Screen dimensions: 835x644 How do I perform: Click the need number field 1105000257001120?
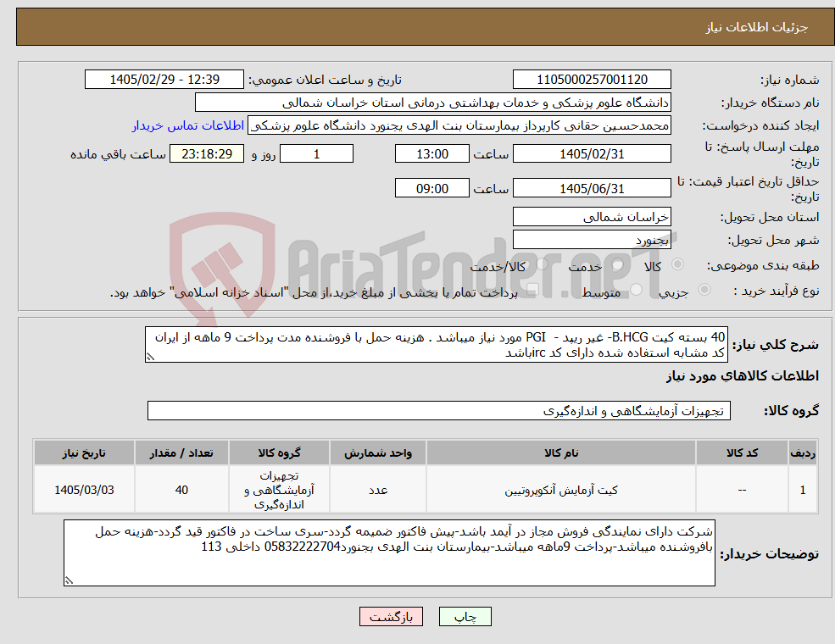click(x=592, y=80)
